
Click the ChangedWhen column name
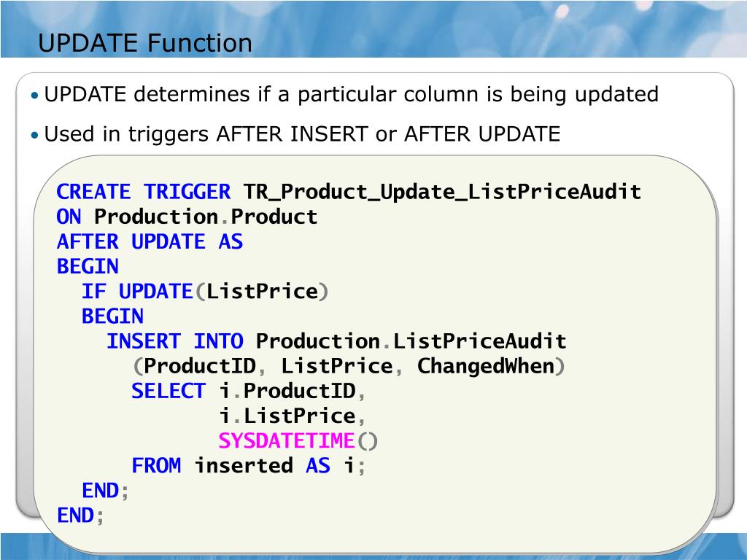(486, 366)
